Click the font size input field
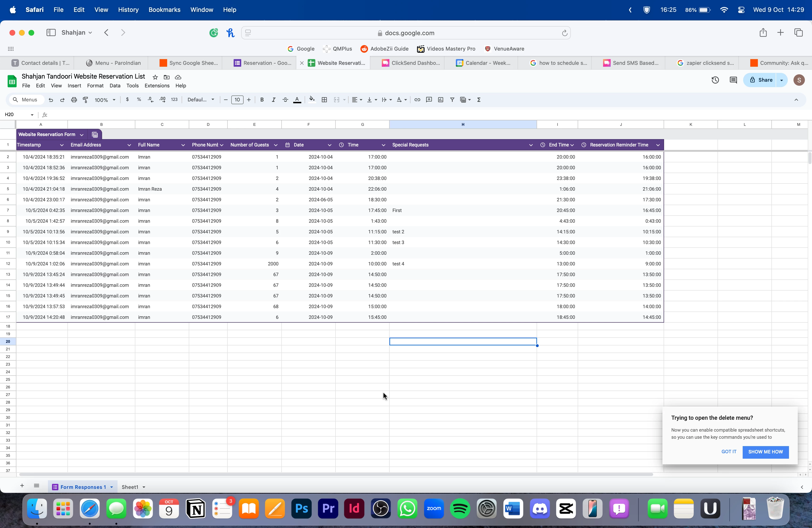This screenshot has width=812, height=528. pyautogui.click(x=237, y=100)
